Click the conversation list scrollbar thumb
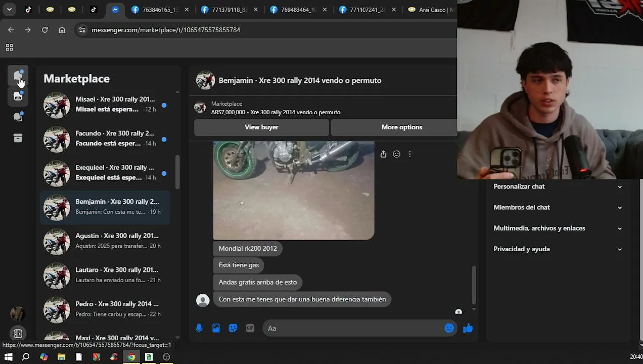Viewport: 643px width, 364px height. click(x=177, y=172)
